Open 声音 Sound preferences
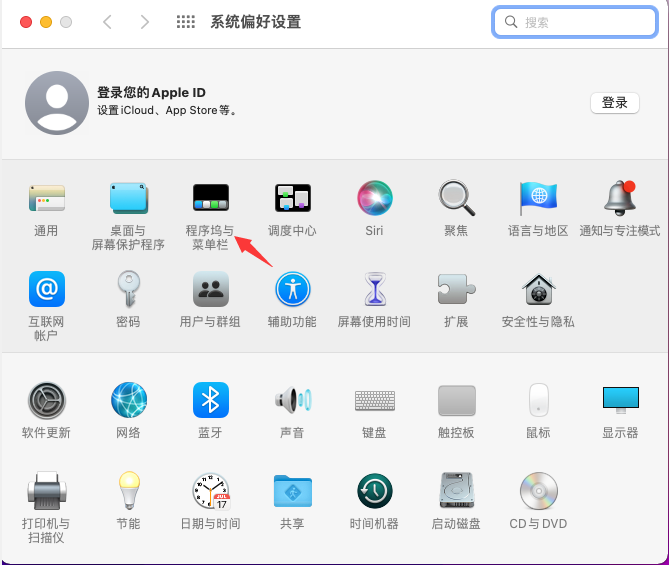This screenshot has width=669, height=565. tap(292, 400)
